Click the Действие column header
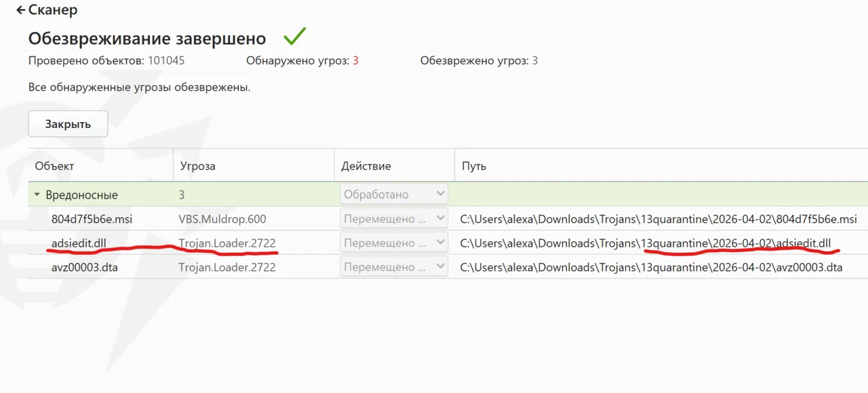Image resolution: width=868 pixels, height=393 pixels. (366, 166)
